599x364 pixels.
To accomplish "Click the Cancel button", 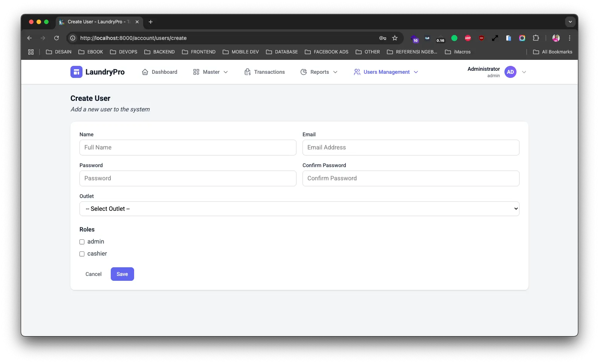I will coord(93,274).
